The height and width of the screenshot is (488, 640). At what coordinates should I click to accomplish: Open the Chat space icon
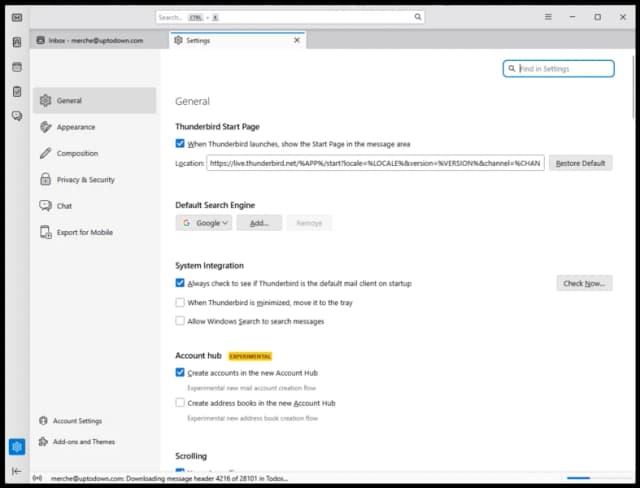point(17,116)
